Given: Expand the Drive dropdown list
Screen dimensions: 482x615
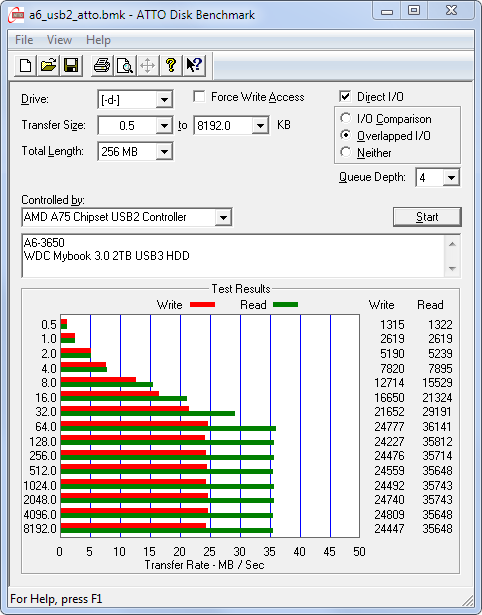Looking at the screenshot, I should click(164, 100).
